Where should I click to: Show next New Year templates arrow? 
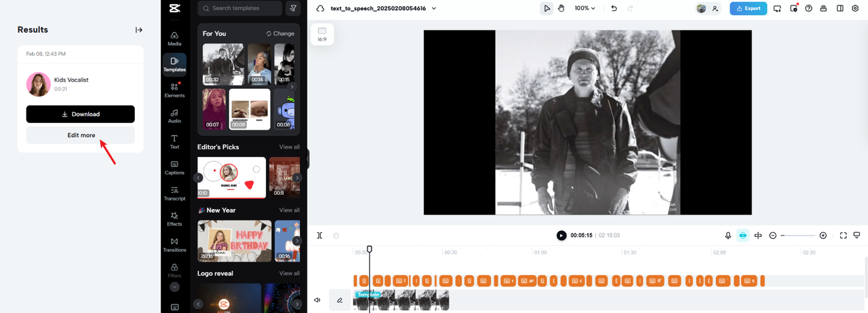[297, 241]
